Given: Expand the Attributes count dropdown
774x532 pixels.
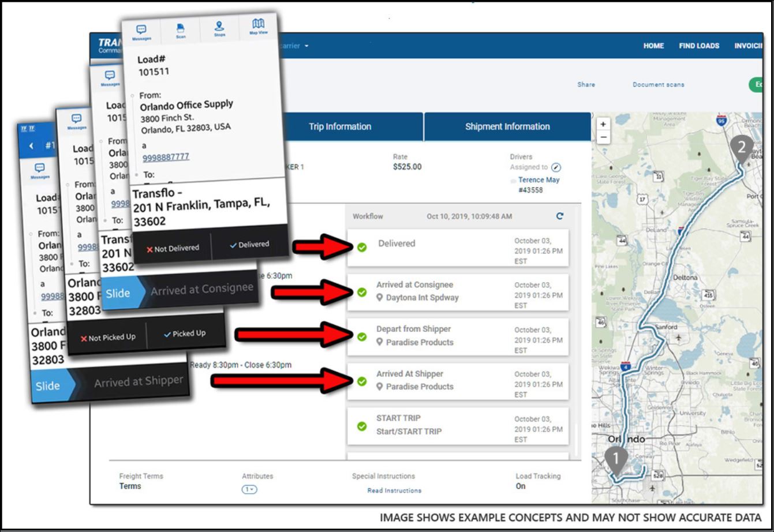Looking at the screenshot, I should (x=249, y=489).
